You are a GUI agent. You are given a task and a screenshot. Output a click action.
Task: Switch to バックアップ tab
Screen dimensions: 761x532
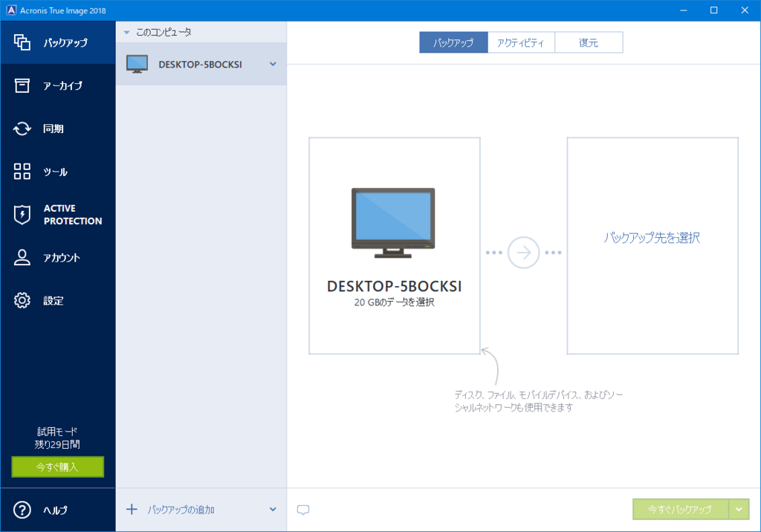(x=453, y=42)
